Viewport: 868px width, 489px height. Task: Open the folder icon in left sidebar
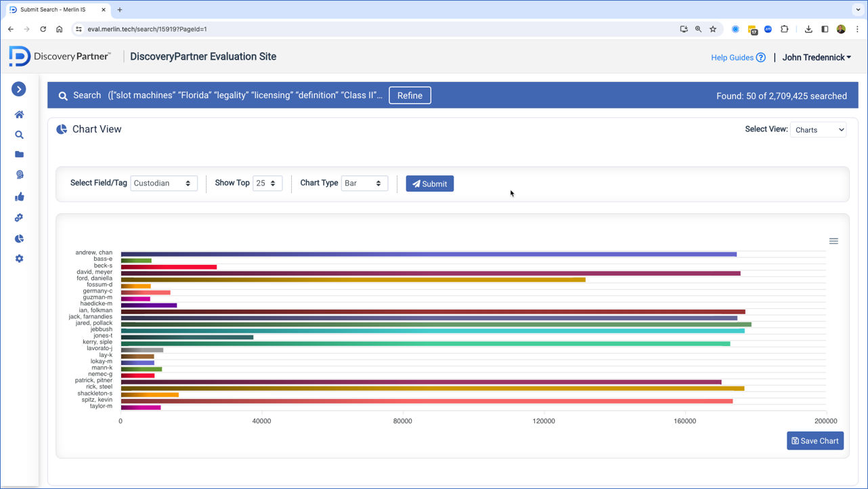point(19,154)
